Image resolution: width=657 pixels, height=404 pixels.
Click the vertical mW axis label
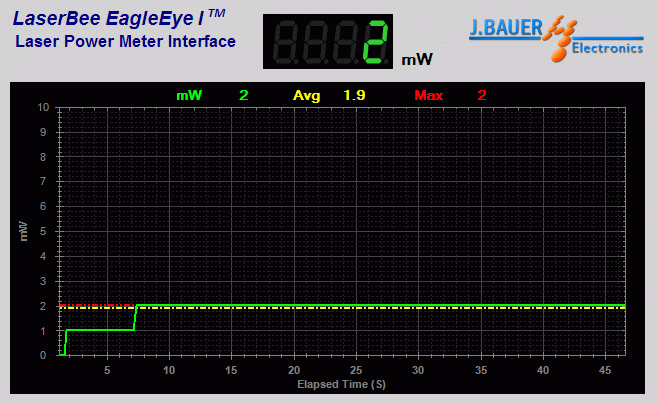point(22,231)
